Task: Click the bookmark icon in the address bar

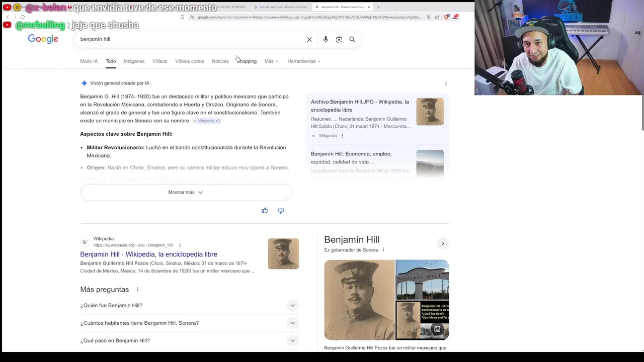Action: point(182,17)
